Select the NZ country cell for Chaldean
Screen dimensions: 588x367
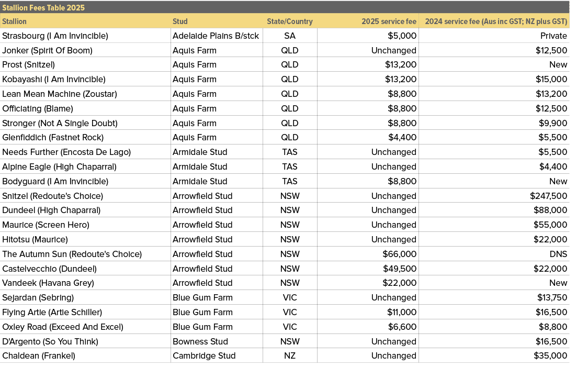[290, 355]
